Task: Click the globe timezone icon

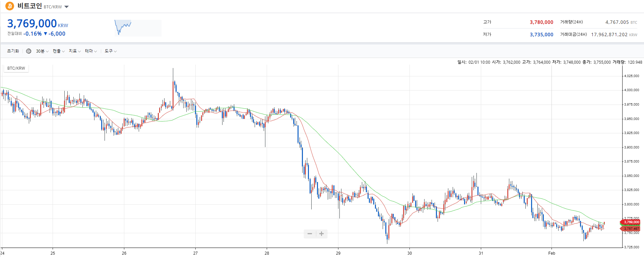Action: click(x=29, y=51)
